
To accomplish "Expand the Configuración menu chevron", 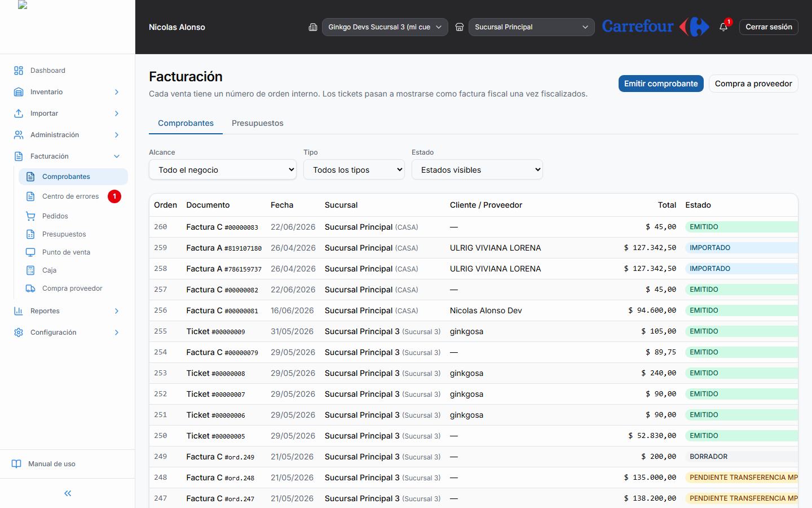I will [x=117, y=332].
